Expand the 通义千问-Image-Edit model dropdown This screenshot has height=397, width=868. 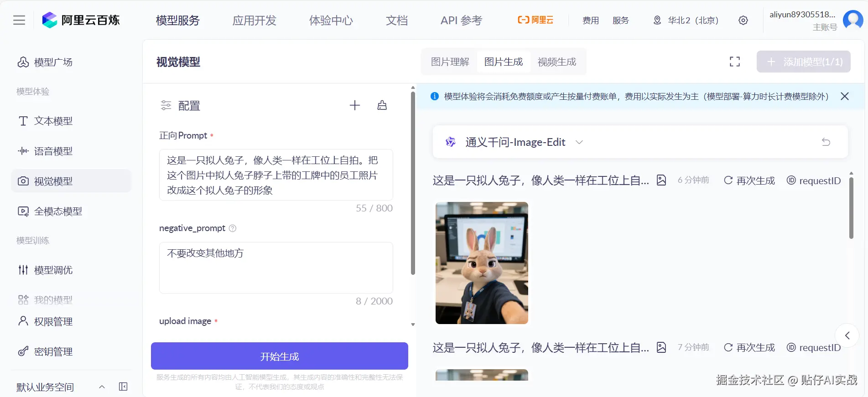(579, 142)
